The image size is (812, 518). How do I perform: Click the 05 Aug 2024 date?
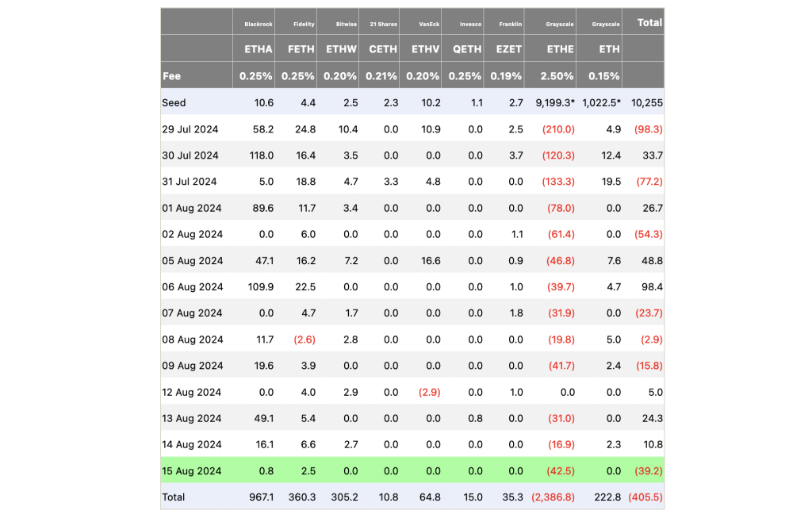(193, 260)
